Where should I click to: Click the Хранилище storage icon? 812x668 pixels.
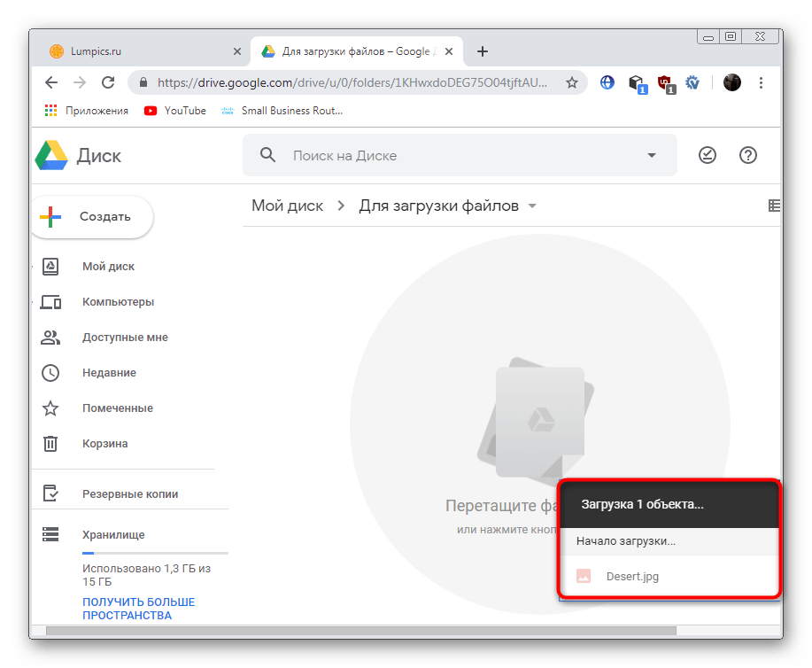point(50,534)
